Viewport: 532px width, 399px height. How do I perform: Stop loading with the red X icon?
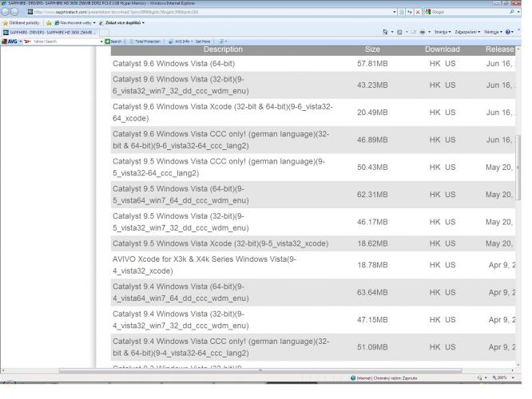[x=418, y=12]
